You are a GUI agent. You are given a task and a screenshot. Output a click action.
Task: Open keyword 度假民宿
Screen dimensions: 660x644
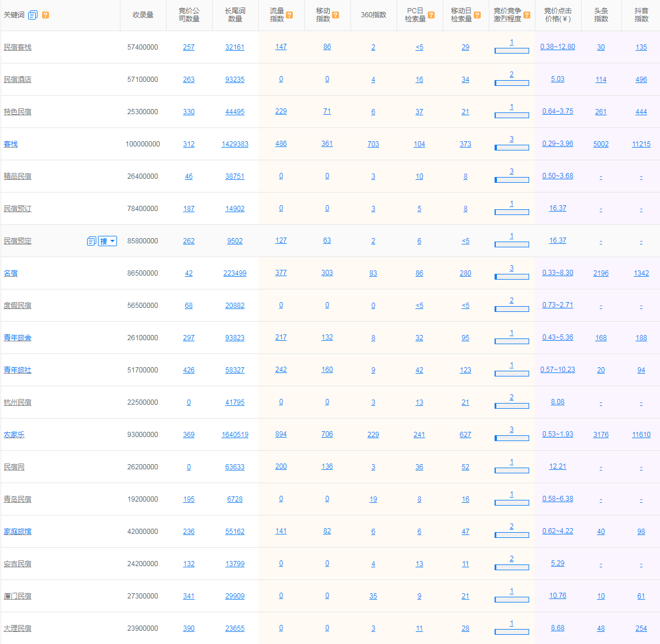coord(18,306)
